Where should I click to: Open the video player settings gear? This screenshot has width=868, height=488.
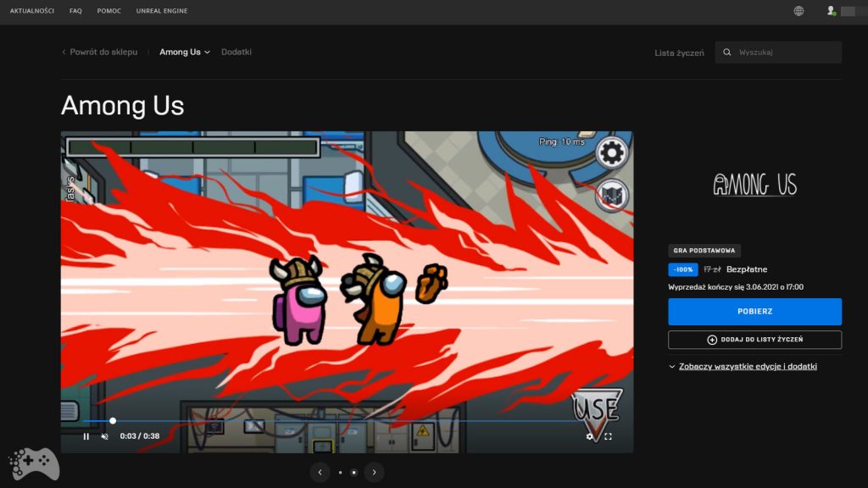click(590, 436)
